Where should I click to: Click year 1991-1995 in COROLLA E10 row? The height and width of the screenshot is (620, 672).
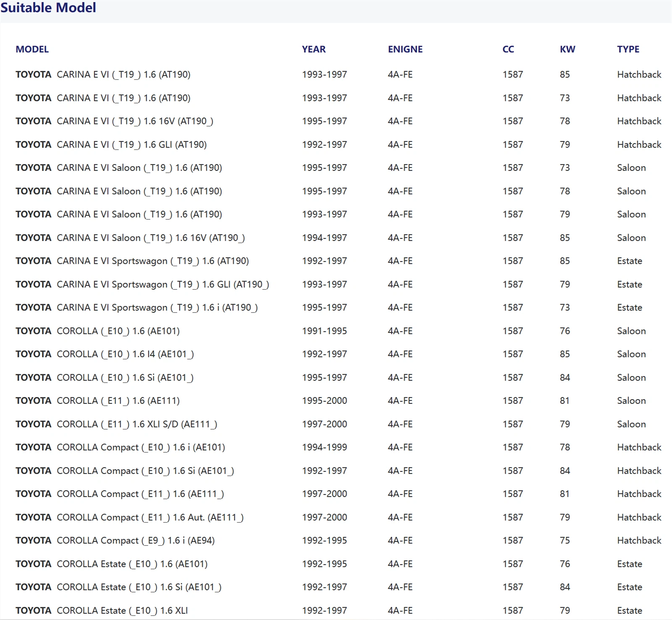pos(325,331)
